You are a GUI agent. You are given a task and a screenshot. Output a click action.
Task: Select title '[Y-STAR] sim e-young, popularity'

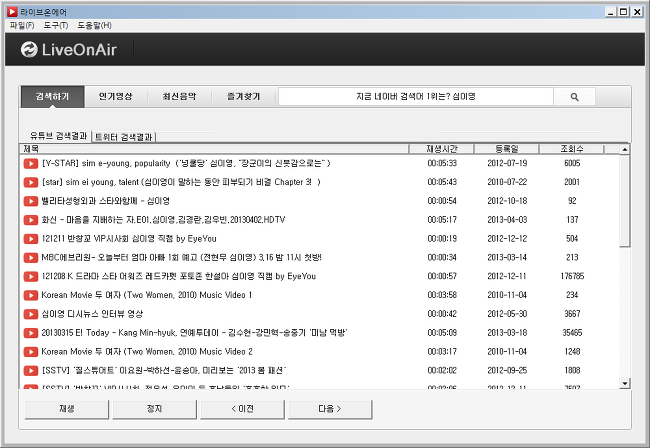tap(186, 163)
